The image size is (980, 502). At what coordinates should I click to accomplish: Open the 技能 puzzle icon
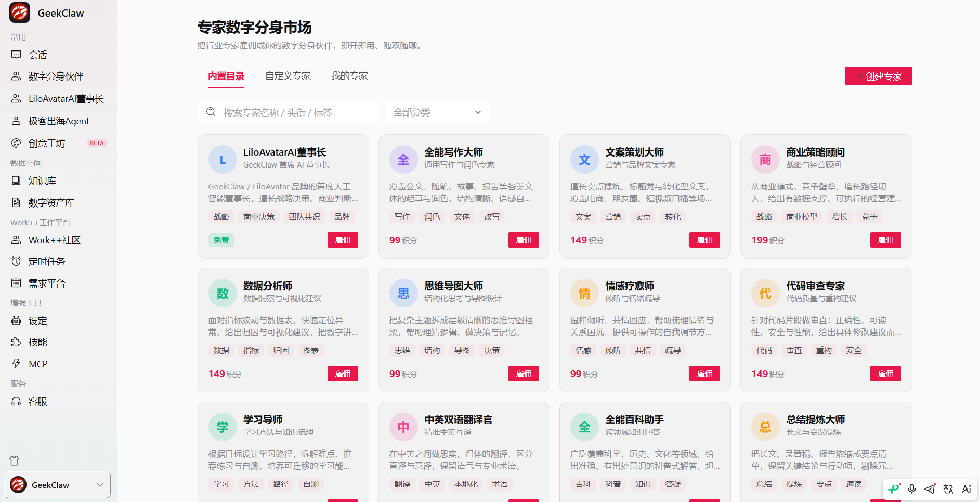tap(16, 342)
